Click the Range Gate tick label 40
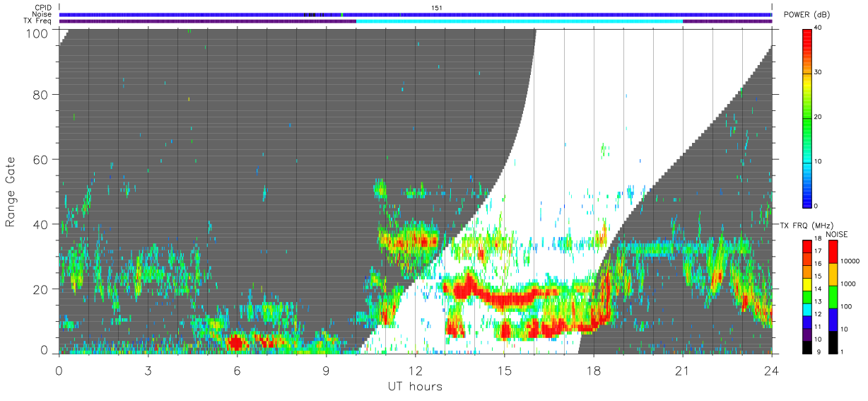The image size is (868, 401). coord(41,224)
